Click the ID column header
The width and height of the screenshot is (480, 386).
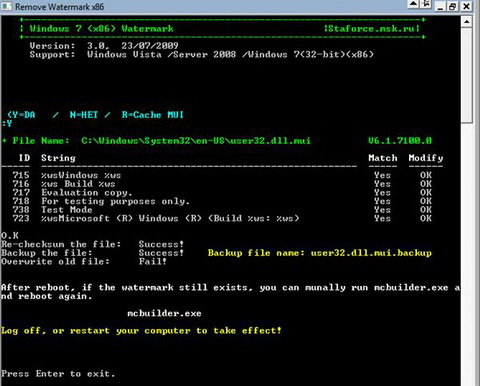click(x=24, y=158)
